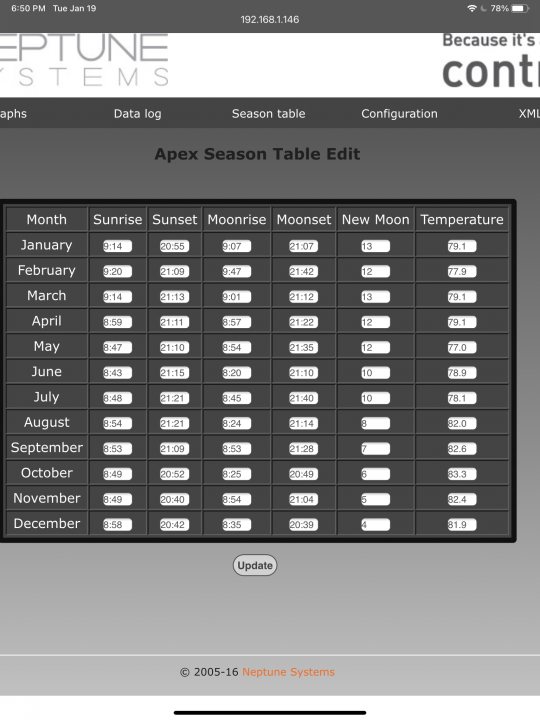Edit May Temperature field
This screenshot has height=720, width=540.
click(x=462, y=347)
